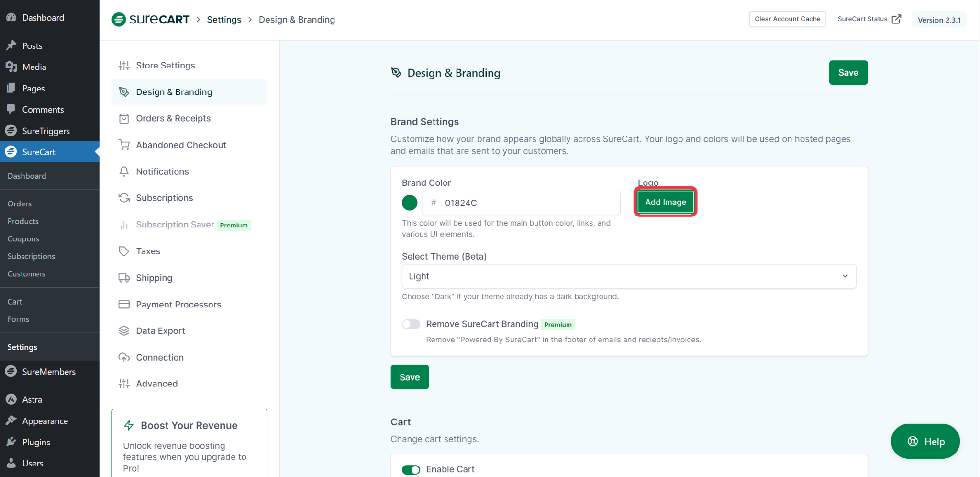Click SureCart Status link text
Image resolution: width=980 pixels, height=477 pixels.
tap(862, 19)
